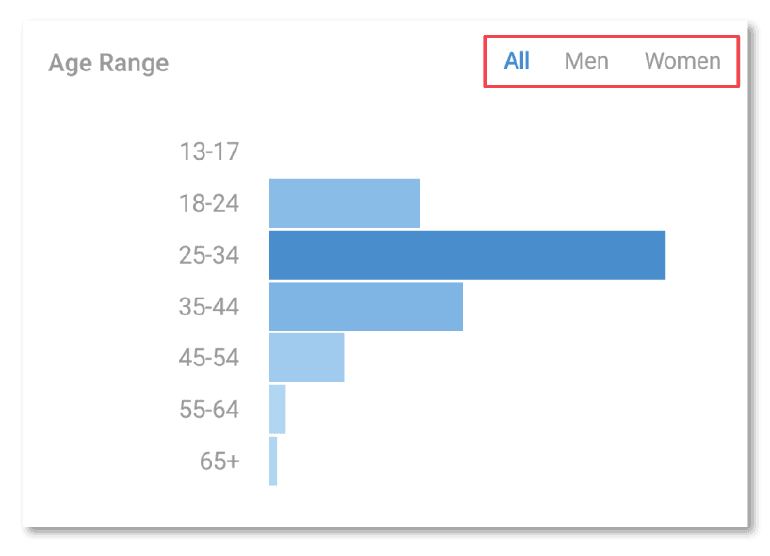Click the Age Range heading
Image resolution: width=770 pixels, height=556 pixels.
[x=109, y=63]
